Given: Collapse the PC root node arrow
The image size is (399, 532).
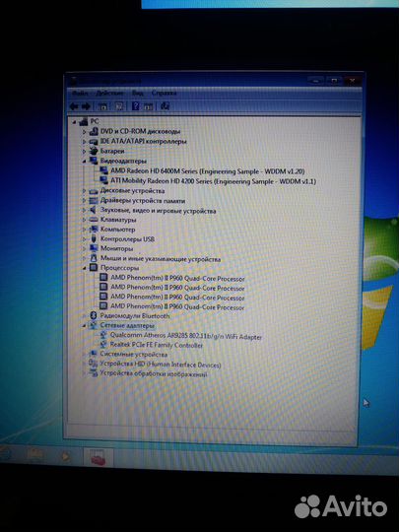Looking at the screenshot, I should pyautogui.click(x=75, y=121).
